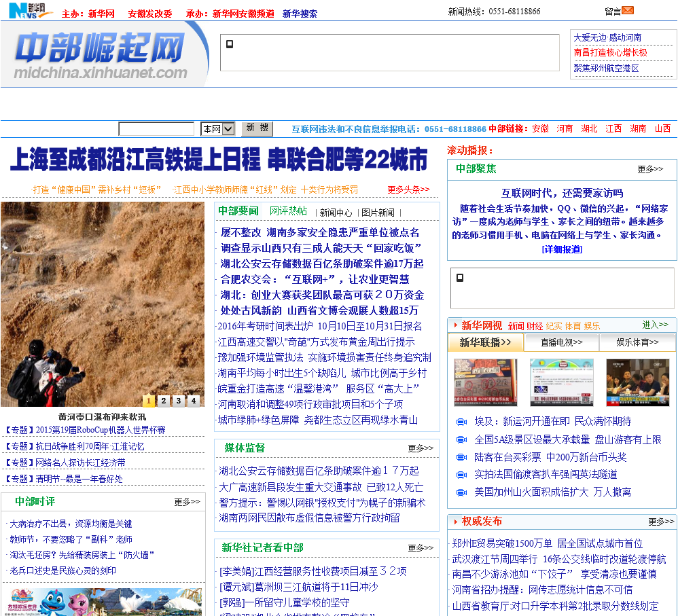Open 郑州E贸易突破1500万单 article
678x616 pixels.
click(548, 543)
